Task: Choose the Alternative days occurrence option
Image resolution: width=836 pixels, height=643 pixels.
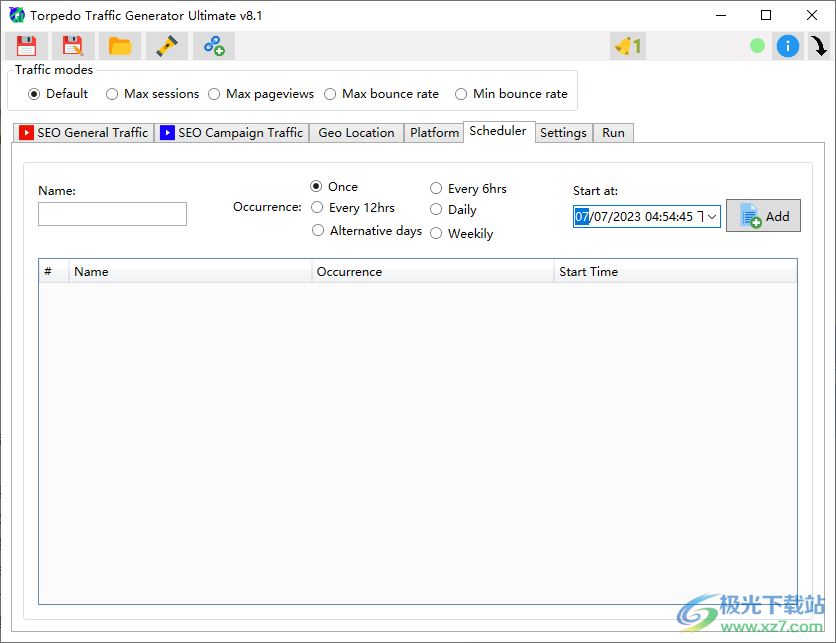Action: (318, 230)
